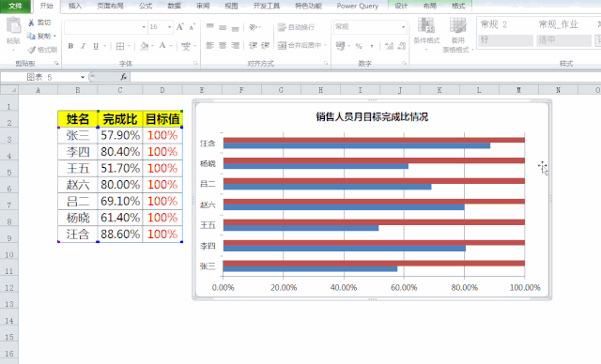Toggle Merge and Center (合并后居中)
The height and width of the screenshot is (364, 601).
(x=300, y=46)
